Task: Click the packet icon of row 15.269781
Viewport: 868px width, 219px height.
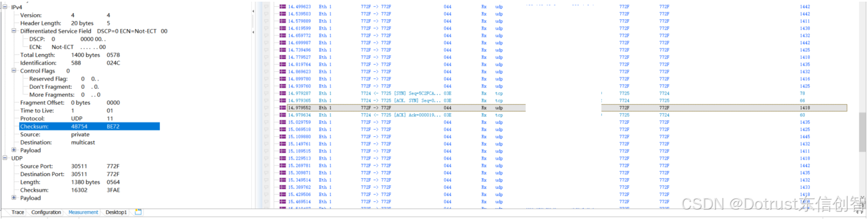Action: point(283,165)
